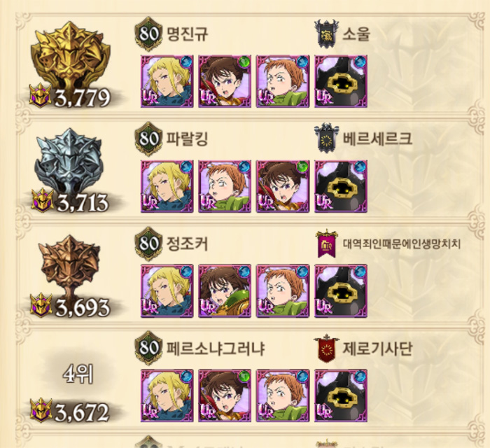Open player profile 파랄킹
The height and width of the screenshot is (448, 490).
point(187,139)
